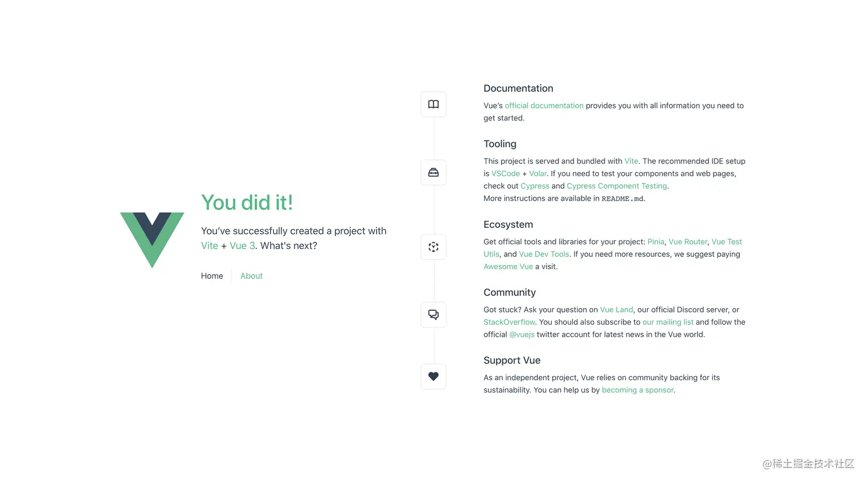Viewport: 868px width, 483px height.
Task: Click the becoming a sponsor link
Action: click(x=638, y=390)
